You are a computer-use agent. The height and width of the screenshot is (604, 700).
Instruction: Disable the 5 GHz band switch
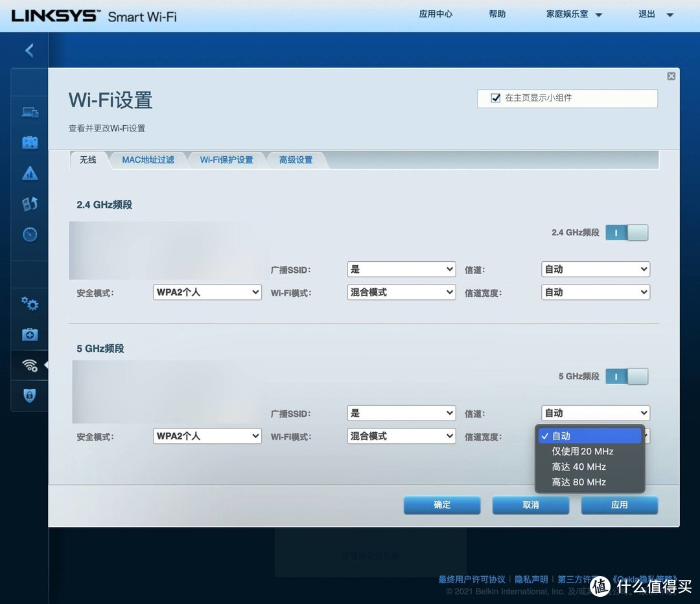click(627, 376)
